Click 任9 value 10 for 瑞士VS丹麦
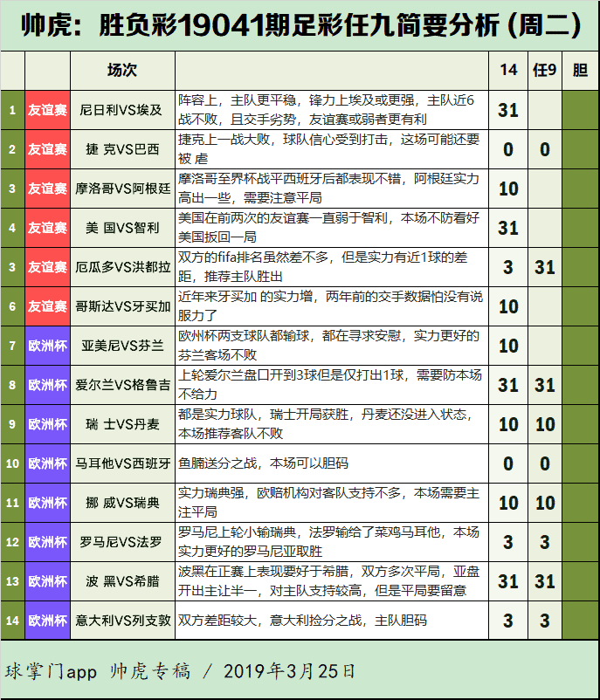 click(x=545, y=424)
